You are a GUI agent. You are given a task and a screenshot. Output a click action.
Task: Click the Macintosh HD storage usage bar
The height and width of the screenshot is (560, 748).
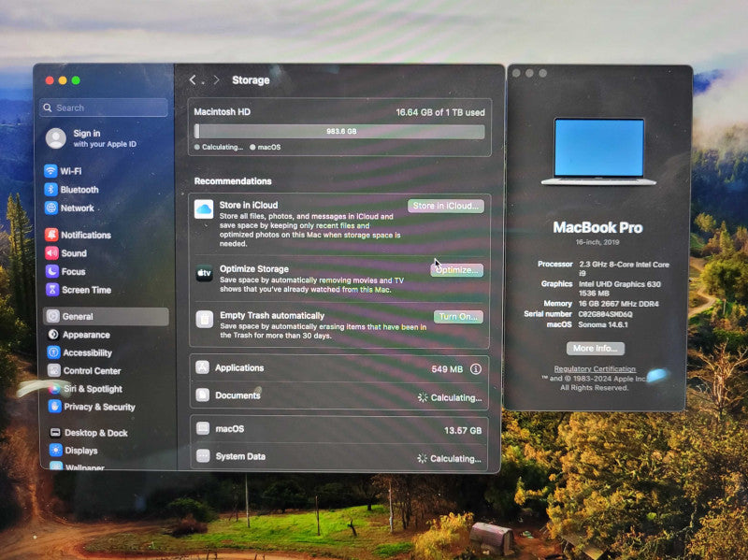tap(339, 131)
